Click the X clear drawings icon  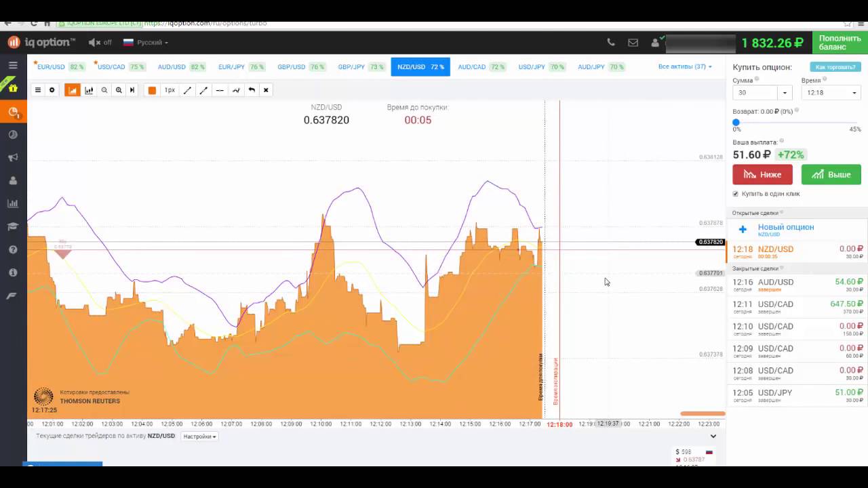[x=266, y=90]
